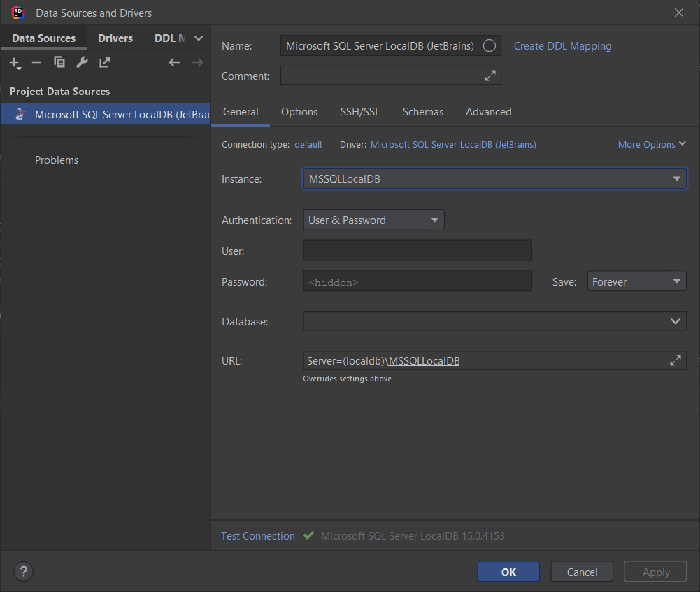
Task: Open the Drivers tab
Action: coord(115,38)
